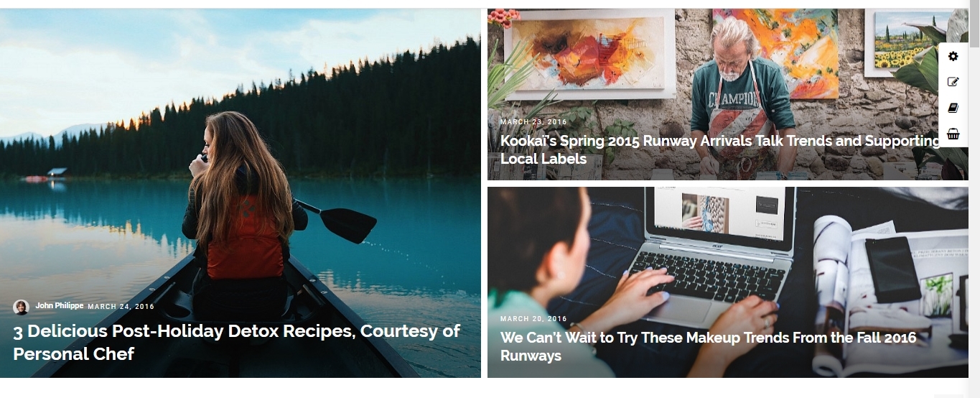Click John Philippe's round avatar photo

[x=21, y=307]
